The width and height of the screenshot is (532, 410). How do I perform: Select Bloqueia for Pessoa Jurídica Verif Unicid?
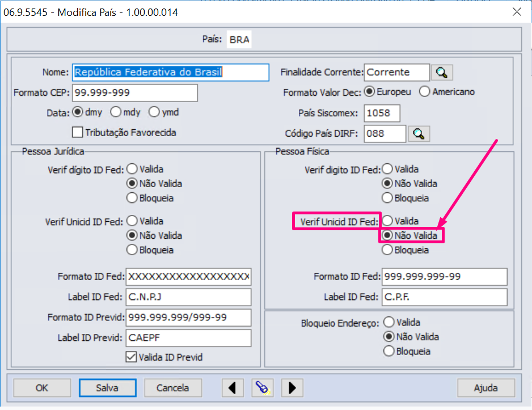[x=132, y=250]
